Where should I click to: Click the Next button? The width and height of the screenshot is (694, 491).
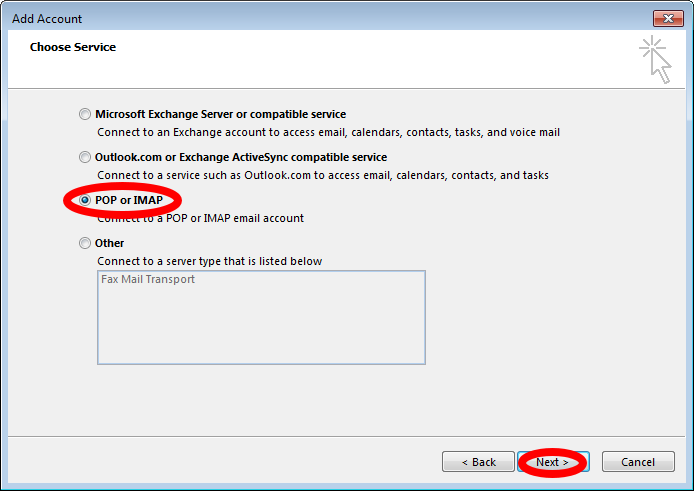553,462
